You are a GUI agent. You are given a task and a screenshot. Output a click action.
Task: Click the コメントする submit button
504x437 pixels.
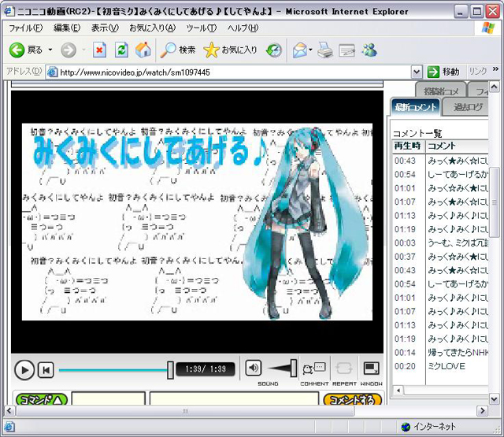pos(352,399)
